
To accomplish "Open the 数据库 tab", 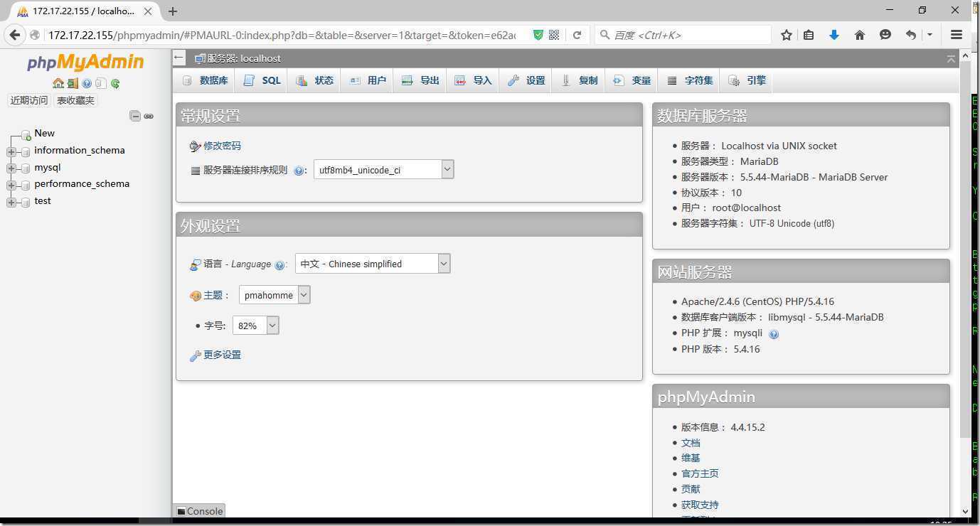I will (x=206, y=80).
